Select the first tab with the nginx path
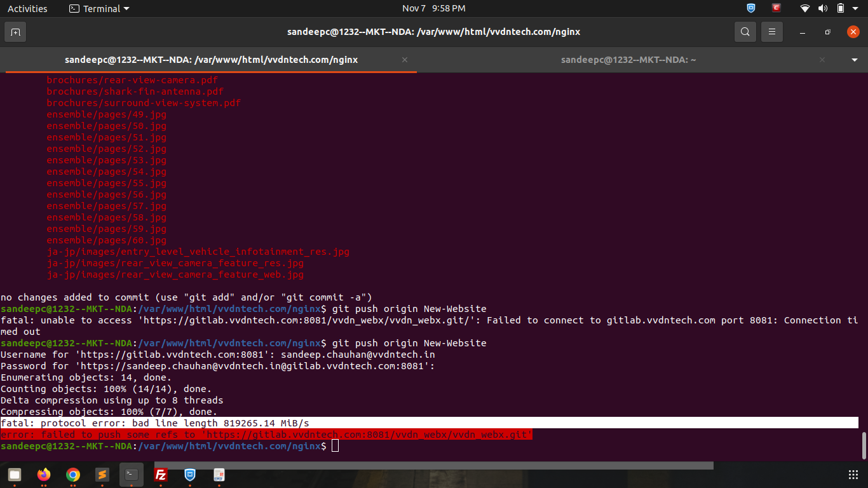This screenshot has height=488, width=868. [211, 60]
